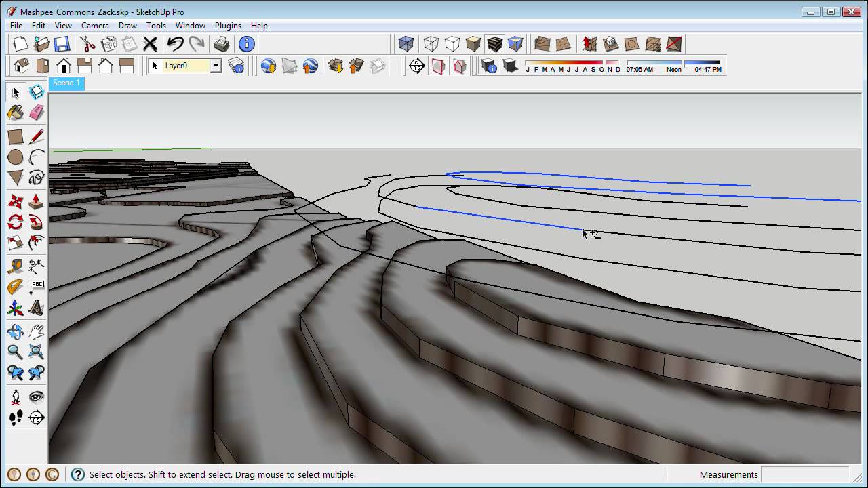
Task: Select the Position Camera tool
Action: (x=16, y=396)
